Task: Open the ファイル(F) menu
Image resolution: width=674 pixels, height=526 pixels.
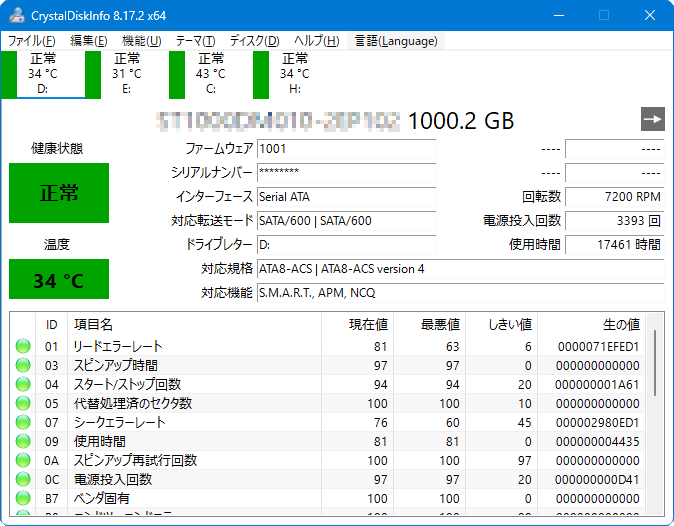Action: point(32,41)
